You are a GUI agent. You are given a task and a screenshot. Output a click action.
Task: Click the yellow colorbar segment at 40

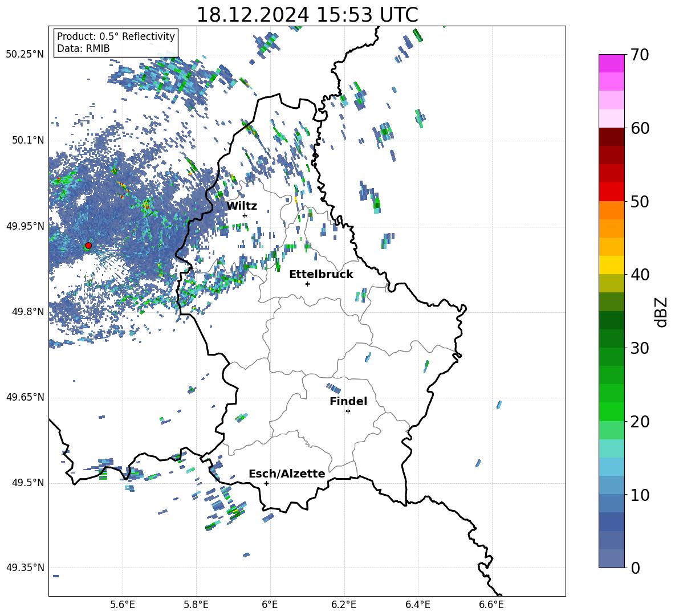611,265
